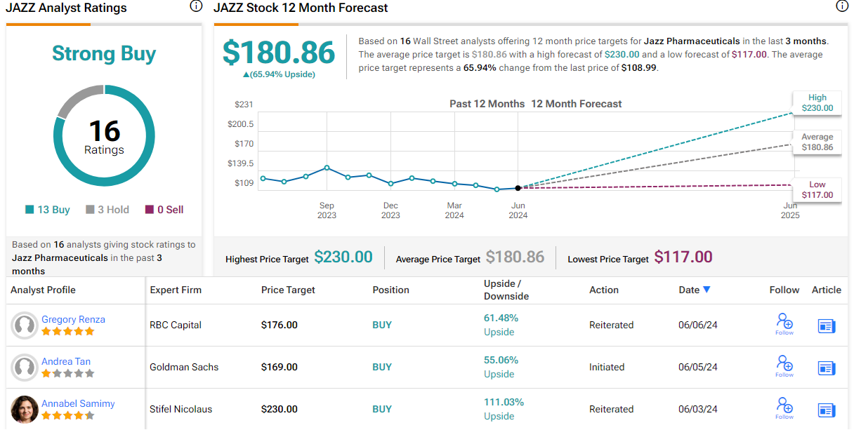Click the Low $117.00 forecast label
This screenshot has height=430, width=868.
pyautogui.click(x=817, y=190)
